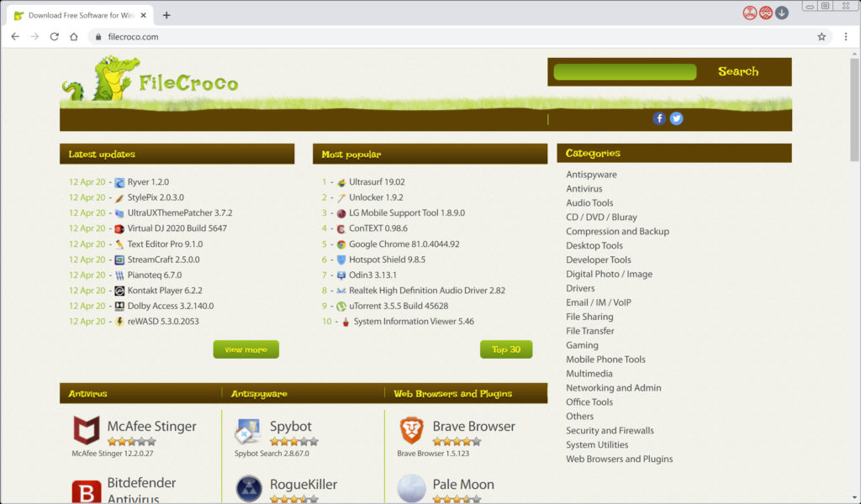Click the FileCroco crocodile logo
861x504 pixels.
[150, 78]
